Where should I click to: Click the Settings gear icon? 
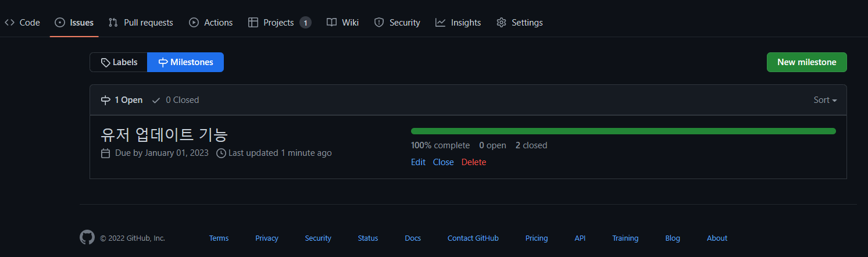501,23
